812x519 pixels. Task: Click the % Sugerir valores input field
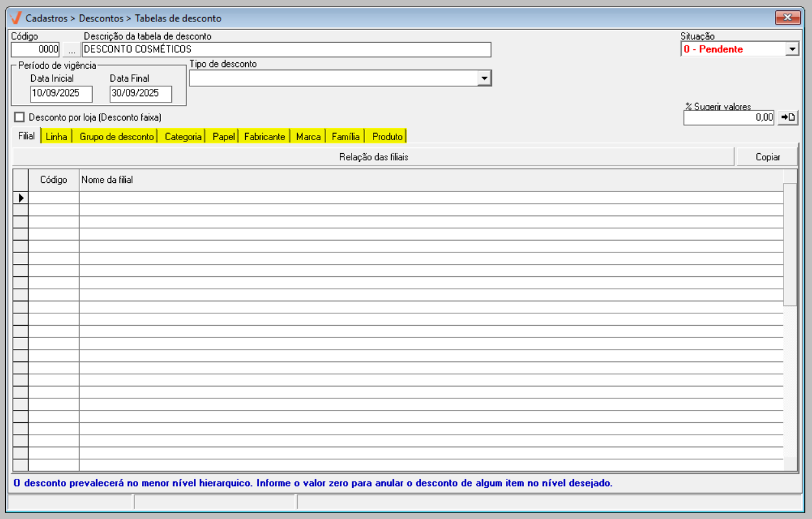[730, 117]
